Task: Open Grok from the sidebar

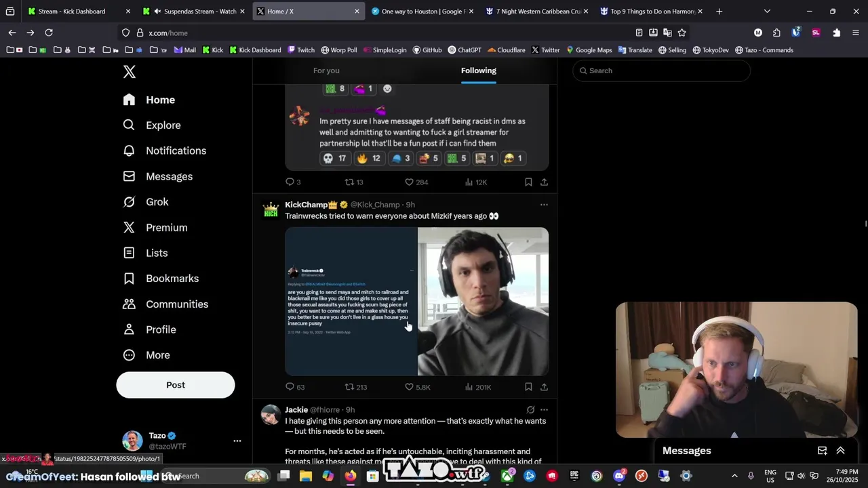Action: (x=146, y=202)
